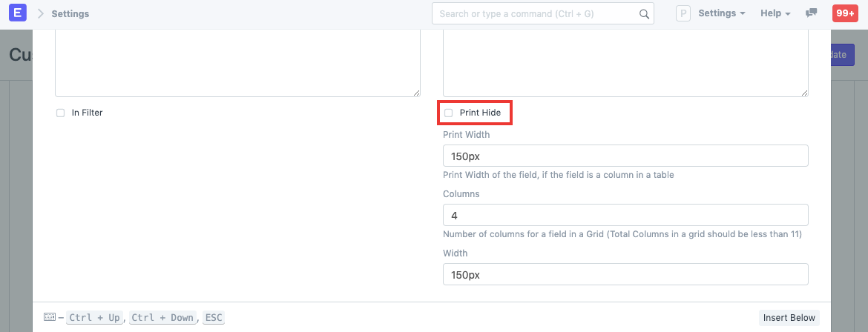Click the breadcrumb chevron before Settings
This screenshot has height=332, width=868.
(40, 13)
